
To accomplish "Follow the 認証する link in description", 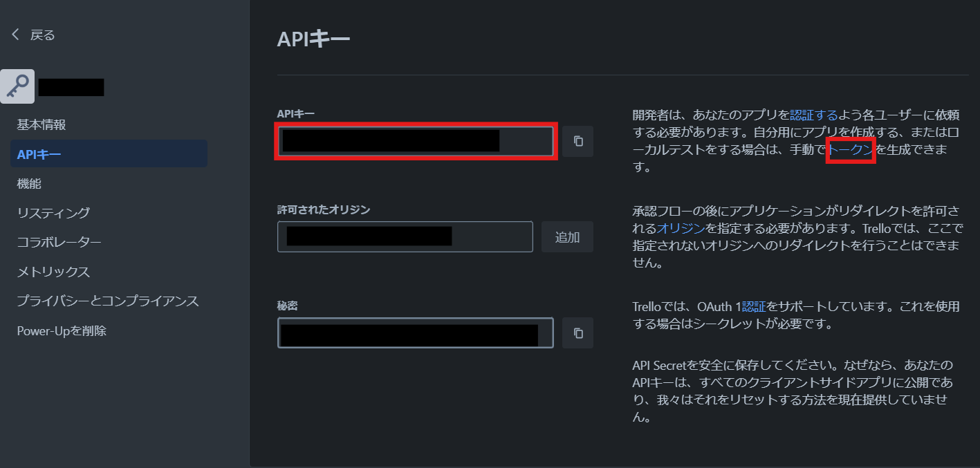I will coord(813,115).
